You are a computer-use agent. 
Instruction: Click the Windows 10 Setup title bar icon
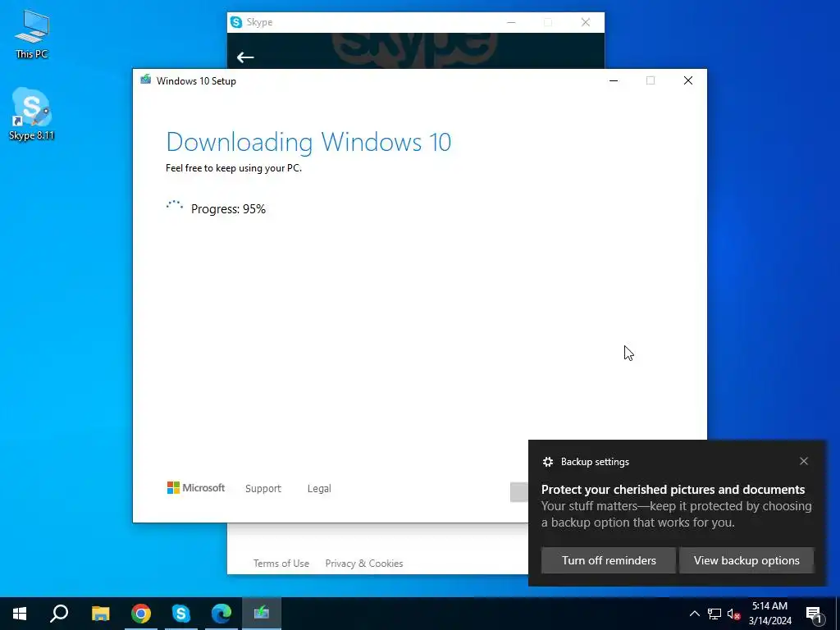146,80
